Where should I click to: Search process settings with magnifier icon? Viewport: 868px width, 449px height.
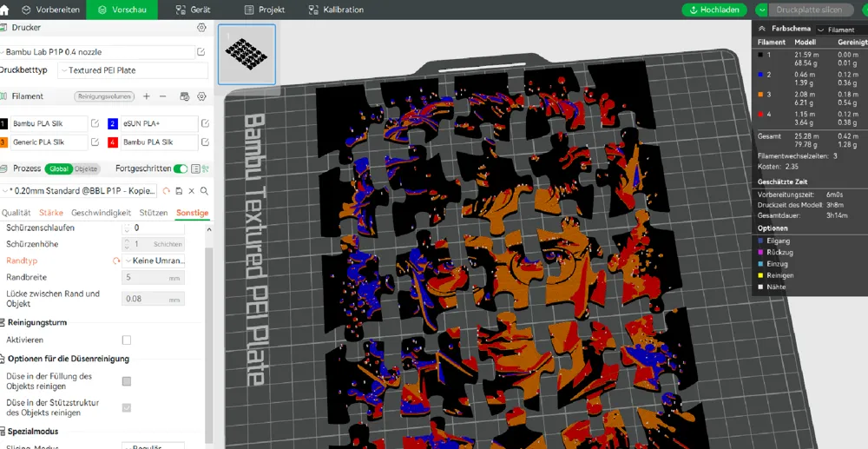click(x=204, y=190)
